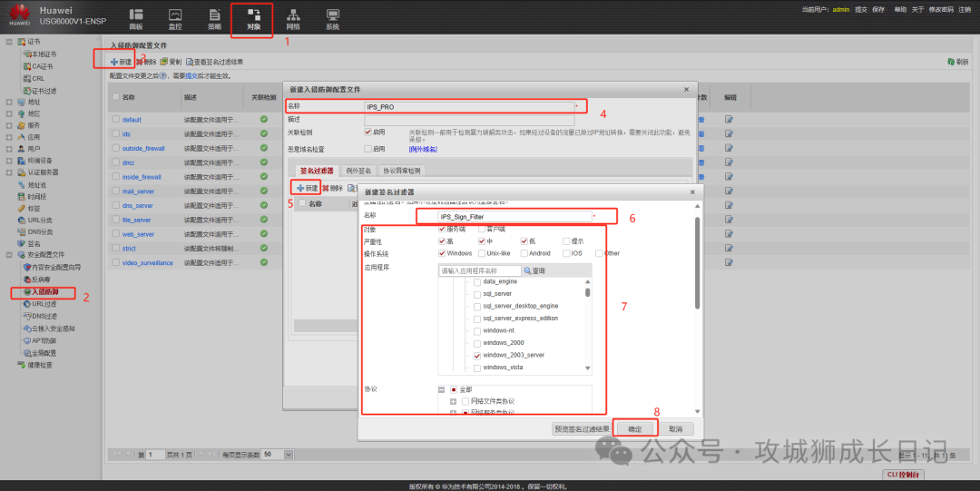Open the 网络 network icon

(293, 19)
